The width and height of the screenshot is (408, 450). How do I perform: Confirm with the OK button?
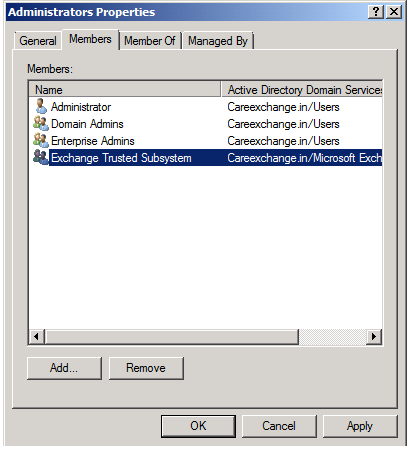(x=198, y=426)
